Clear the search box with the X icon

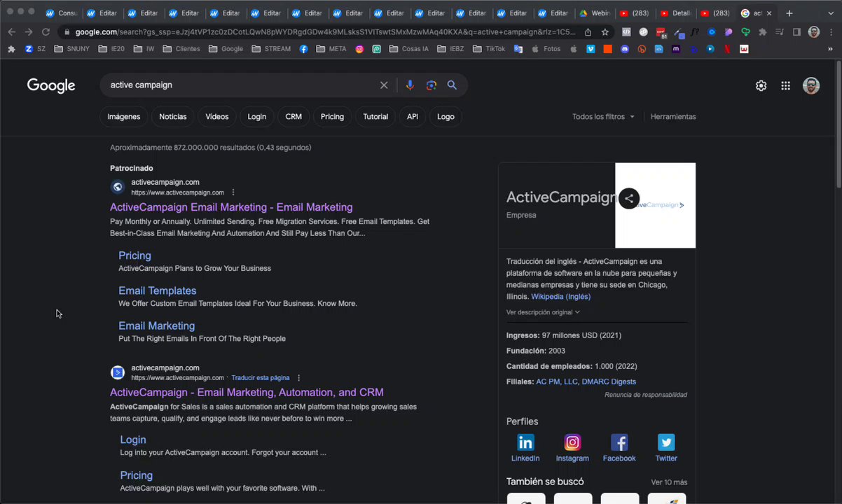pyautogui.click(x=384, y=85)
